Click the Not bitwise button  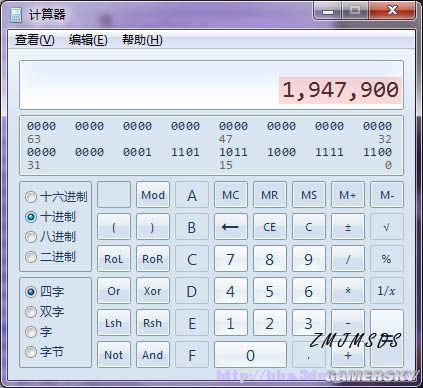(114, 355)
